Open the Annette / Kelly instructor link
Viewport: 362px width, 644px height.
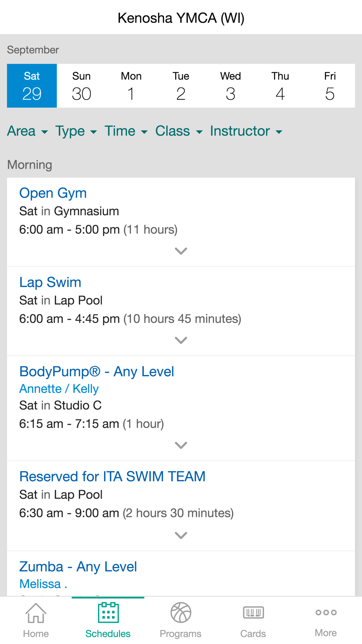pos(59,389)
